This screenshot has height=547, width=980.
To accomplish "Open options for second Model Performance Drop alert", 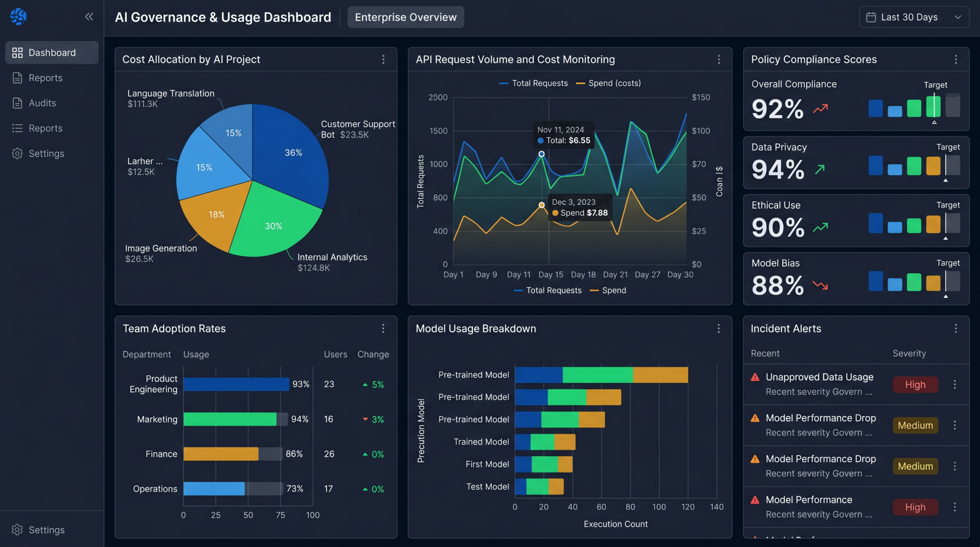I will 955,466.
